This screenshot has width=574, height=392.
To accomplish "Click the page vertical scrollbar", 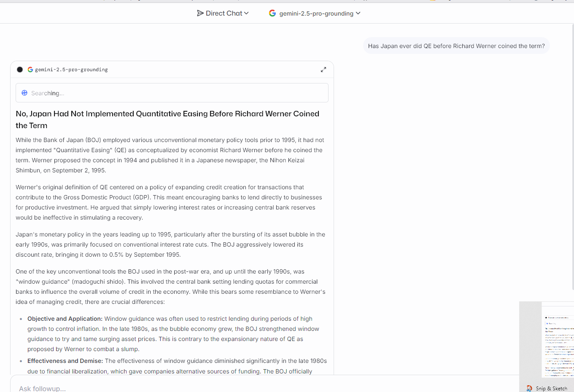I will [x=572, y=156].
